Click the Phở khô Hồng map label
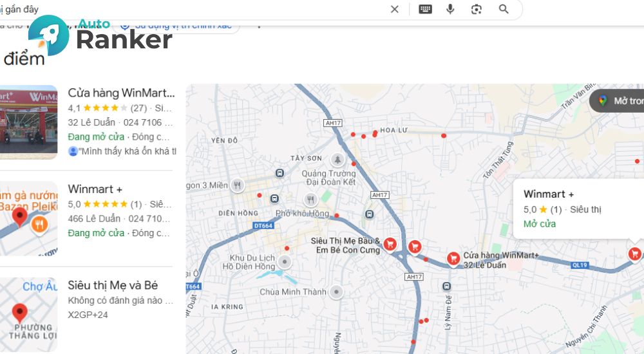The image size is (644, 354). [302, 214]
